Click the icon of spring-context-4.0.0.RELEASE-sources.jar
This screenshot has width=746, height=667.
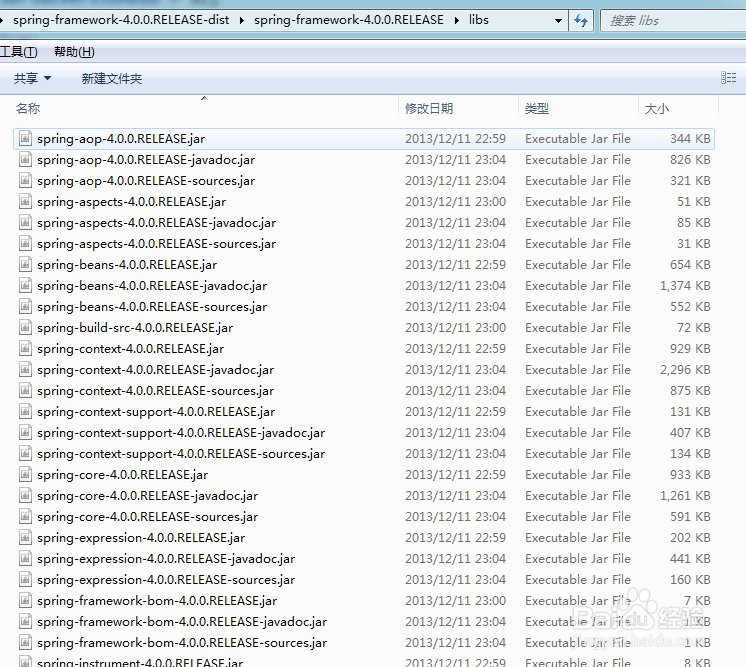(25, 390)
